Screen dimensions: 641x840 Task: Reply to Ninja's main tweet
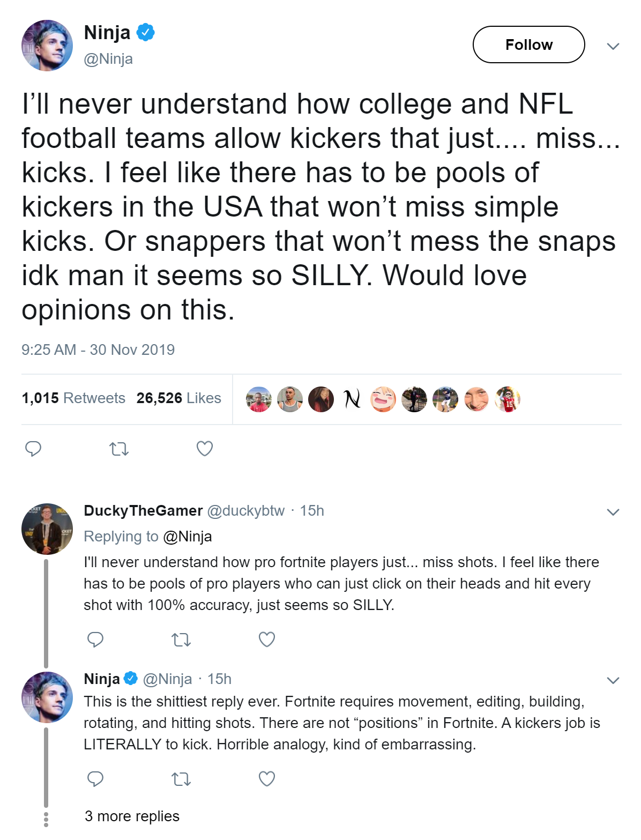(x=33, y=448)
